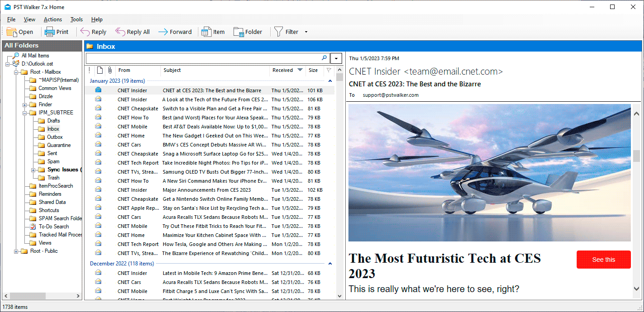Click the Print toolbar icon
This screenshot has width=644, height=312.
[x=50, y=32]
